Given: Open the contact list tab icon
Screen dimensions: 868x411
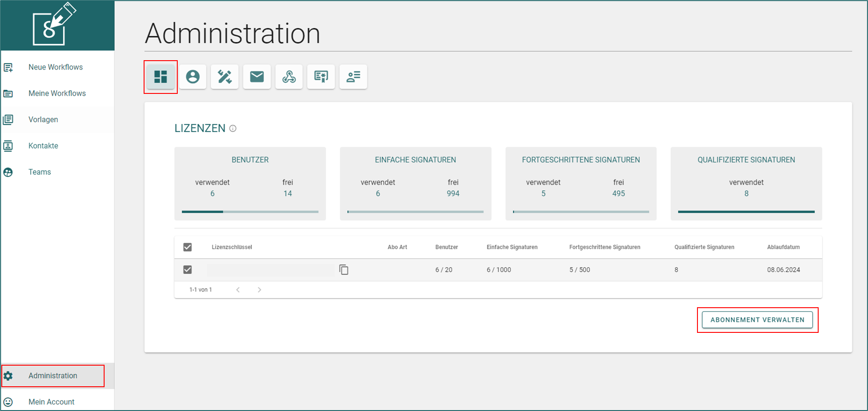Looking at the screenshot, I should point(353,77).
